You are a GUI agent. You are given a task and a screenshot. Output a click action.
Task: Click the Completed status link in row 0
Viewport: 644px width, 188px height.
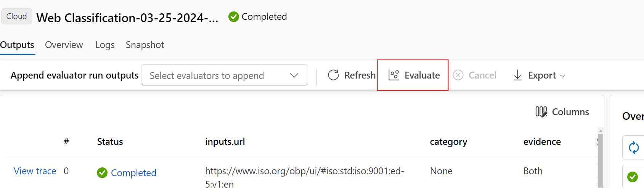pyautogui.click(x=133, y=173)
